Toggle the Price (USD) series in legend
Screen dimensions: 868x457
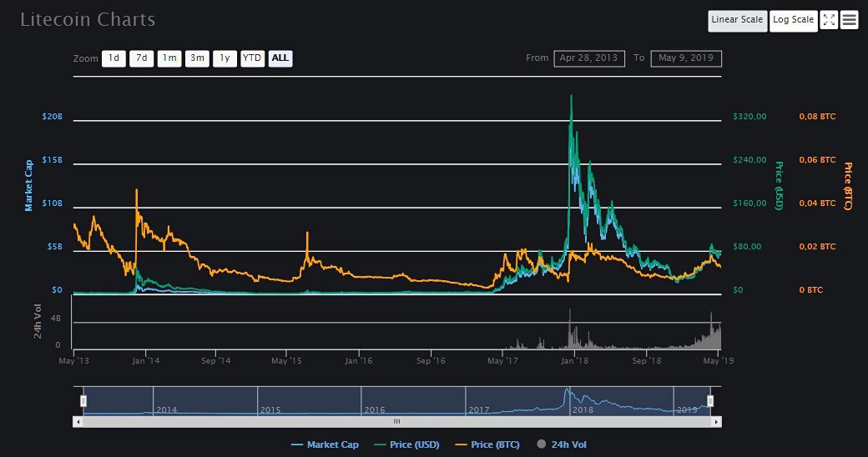(407, 444)
